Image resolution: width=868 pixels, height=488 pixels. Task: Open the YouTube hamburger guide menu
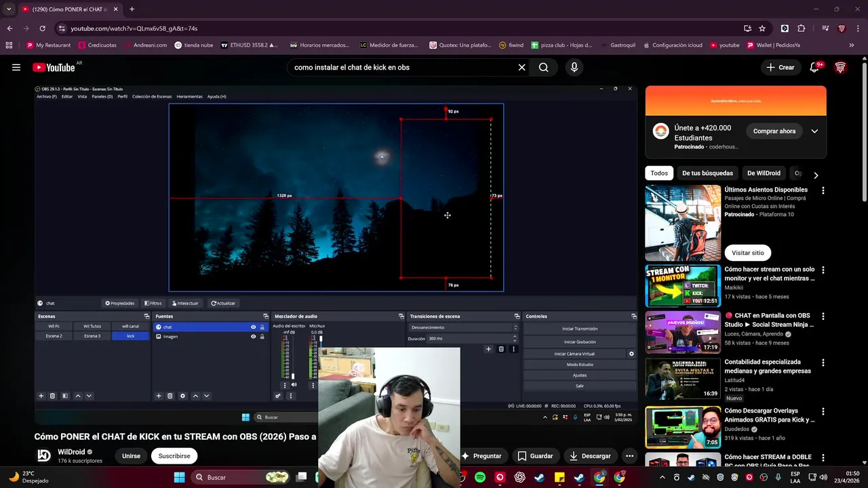point(16,67)
